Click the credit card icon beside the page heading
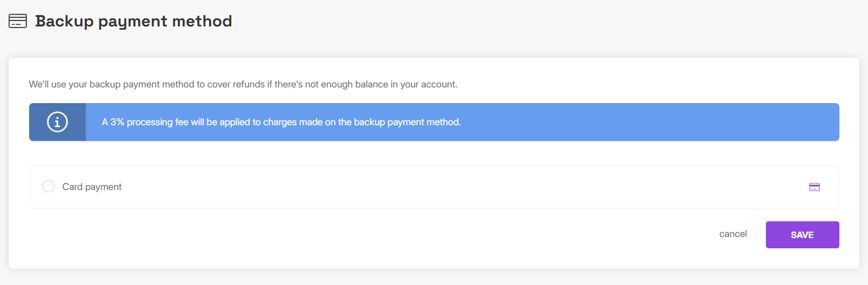 (x=18, y=21)
